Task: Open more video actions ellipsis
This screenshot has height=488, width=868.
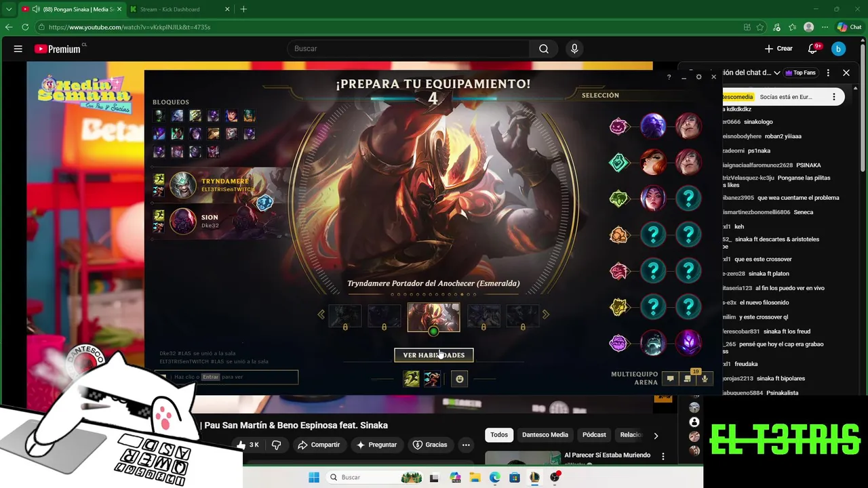Action: point(466,445)
